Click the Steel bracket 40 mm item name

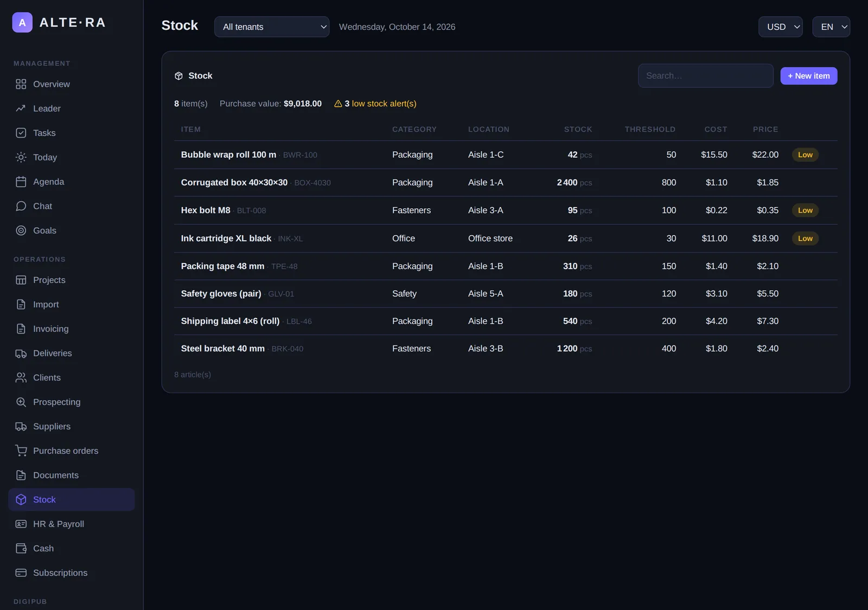tap(223, 349)
